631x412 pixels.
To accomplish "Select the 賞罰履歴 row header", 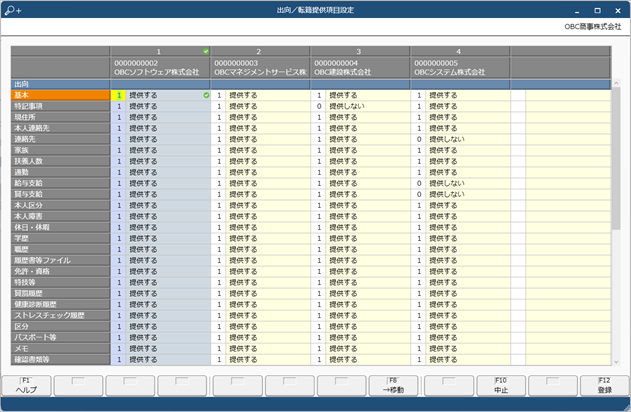I will 60,293.
